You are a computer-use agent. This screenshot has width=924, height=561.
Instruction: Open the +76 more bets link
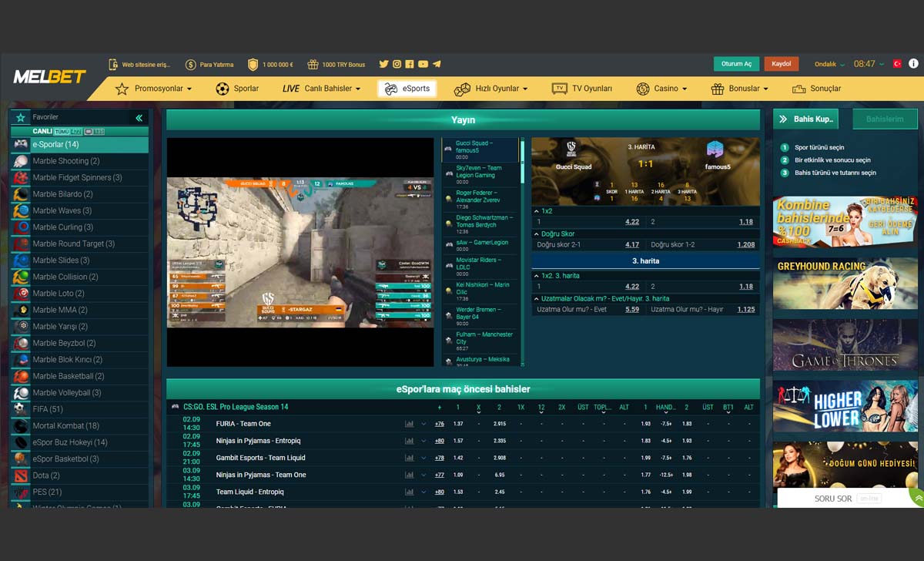click(440, 424)
